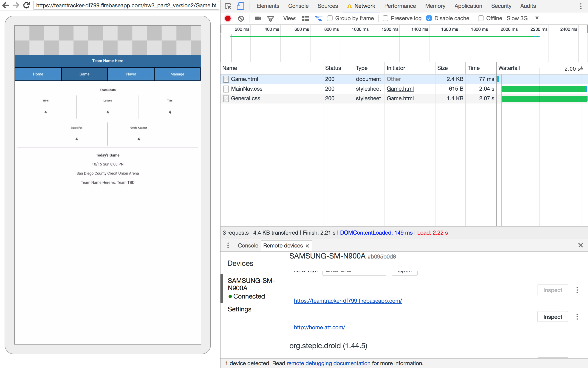Check the Offline checkbox
Image resolution: width=588 pixels, height=368 pixels.
[481, 18]
